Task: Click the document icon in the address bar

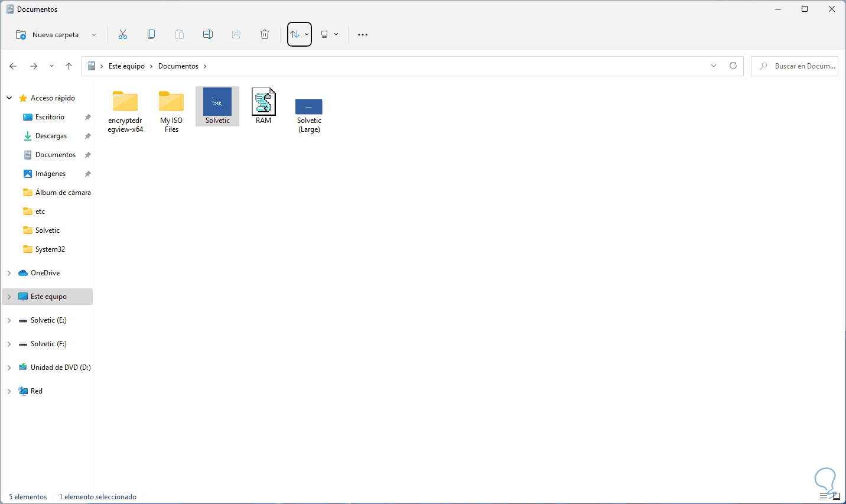Action: (92, 66)
